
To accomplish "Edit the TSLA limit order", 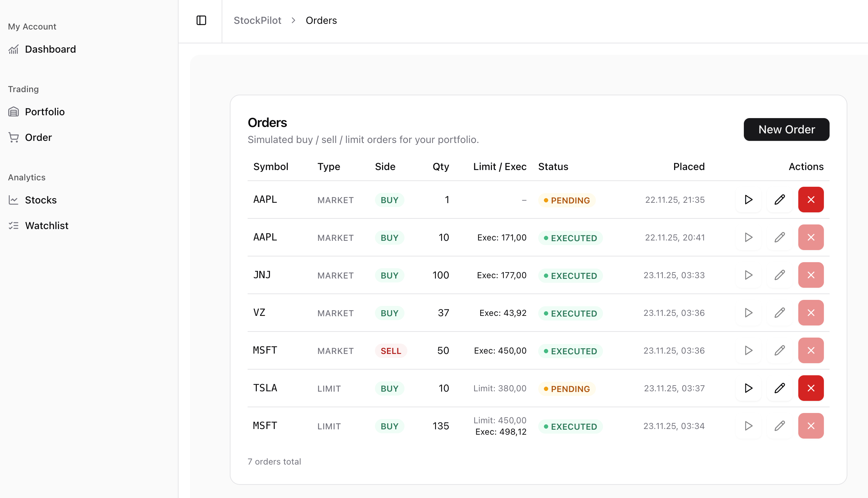I will 779,388.
